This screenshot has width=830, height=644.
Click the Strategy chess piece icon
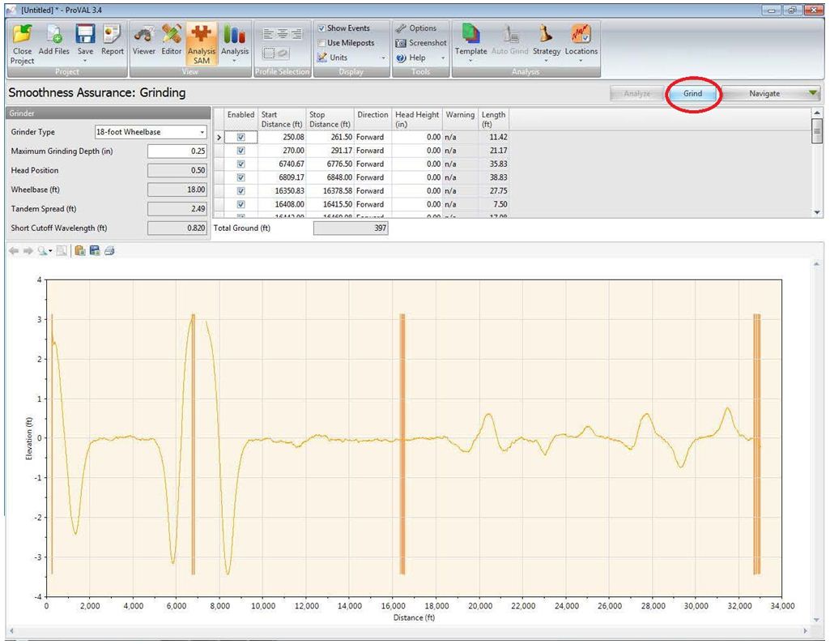click(546, 34)
